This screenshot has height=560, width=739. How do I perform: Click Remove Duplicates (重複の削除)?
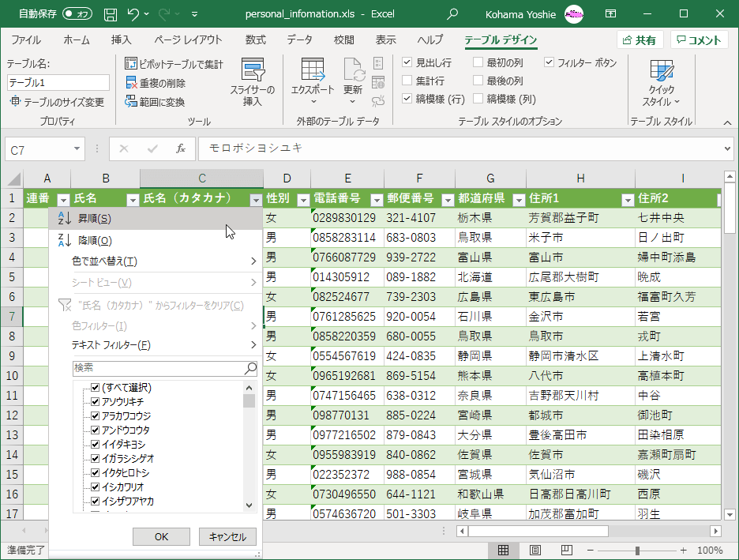pos(156,83)
